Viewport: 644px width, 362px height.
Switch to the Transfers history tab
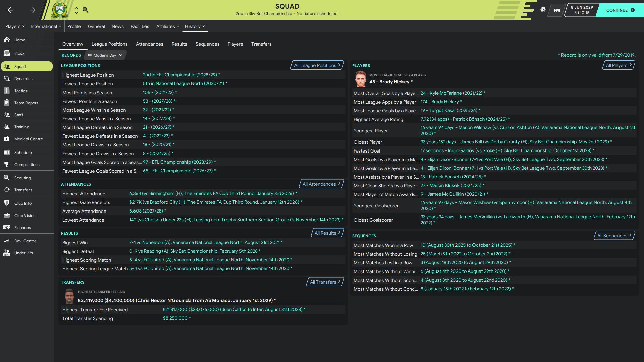pyautogui.click(x=261, y=44)
